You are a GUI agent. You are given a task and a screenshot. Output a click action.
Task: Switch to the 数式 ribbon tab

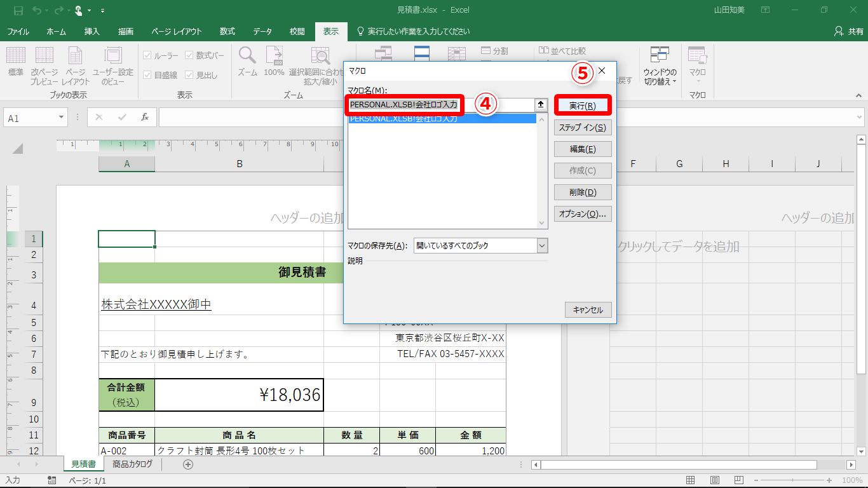(x=227, y=31)
